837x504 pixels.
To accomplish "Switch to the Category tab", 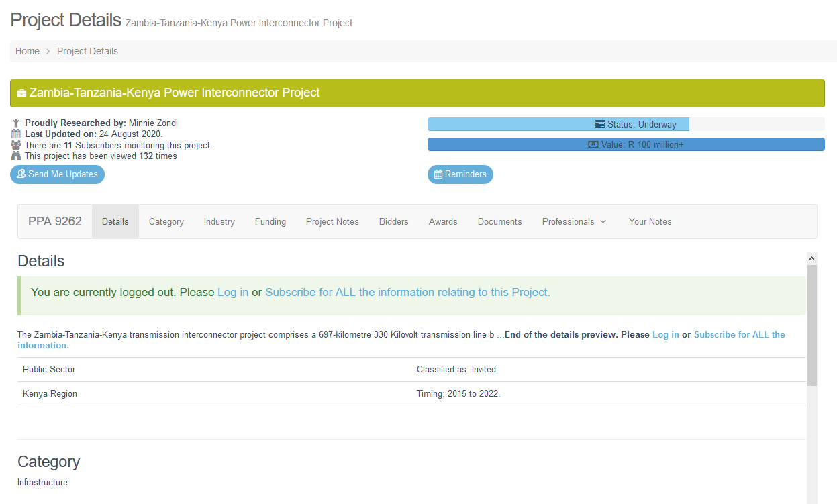I will (x=166, y=222).
